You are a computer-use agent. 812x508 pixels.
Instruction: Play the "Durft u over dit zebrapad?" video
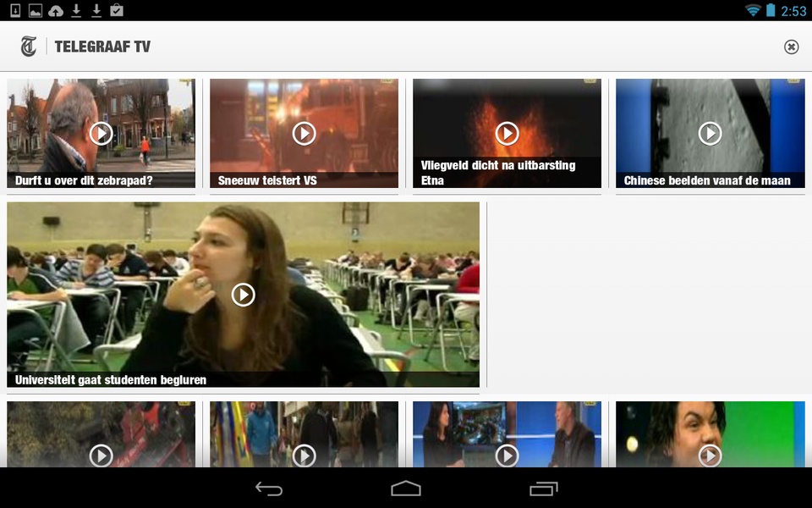coord(101,134)
